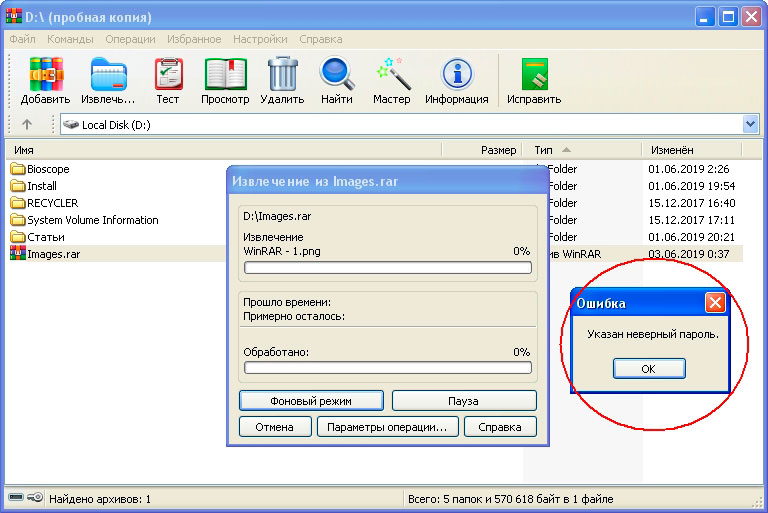Open the Файл menu
This screenshot has width=768, height=513.
tap(23, 39)
